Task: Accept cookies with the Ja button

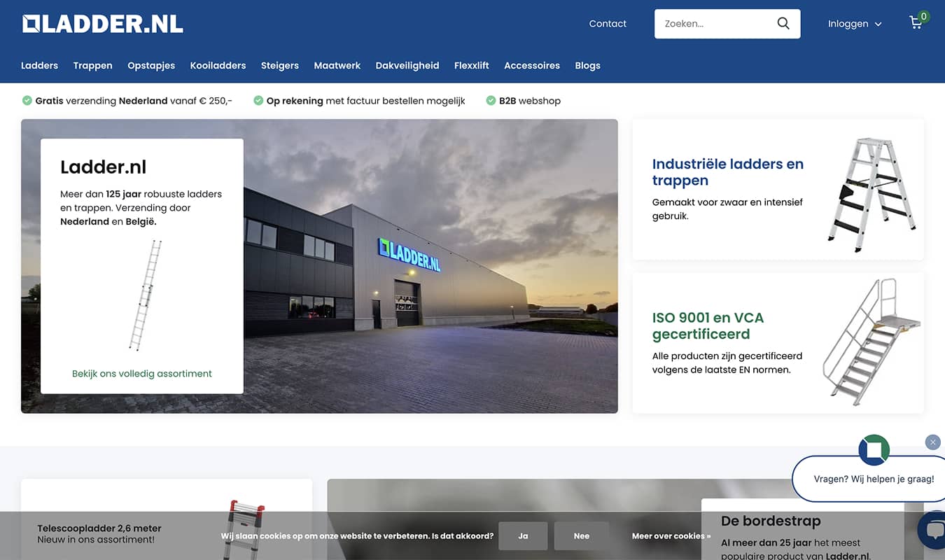Action: coord(523,536)
